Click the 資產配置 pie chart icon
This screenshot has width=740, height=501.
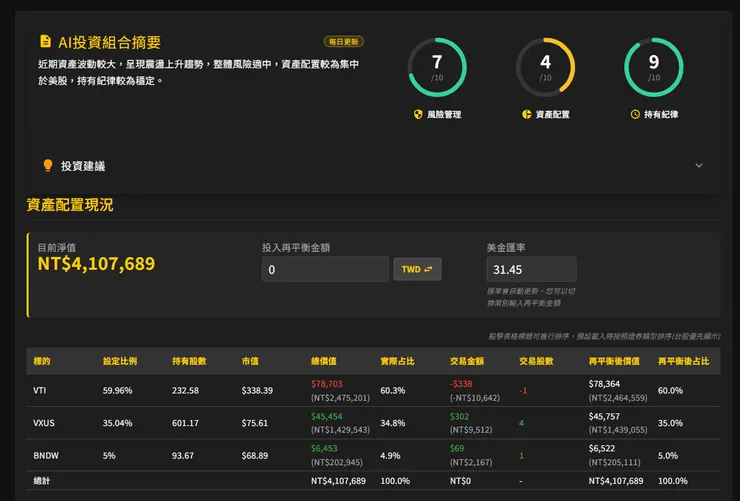526,114
